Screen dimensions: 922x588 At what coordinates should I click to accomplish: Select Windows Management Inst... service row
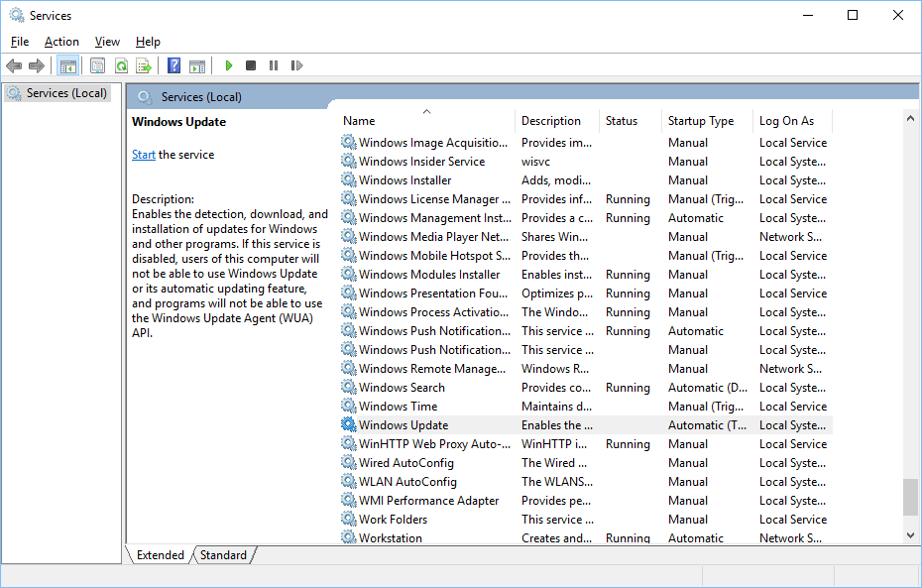[586, 217]
